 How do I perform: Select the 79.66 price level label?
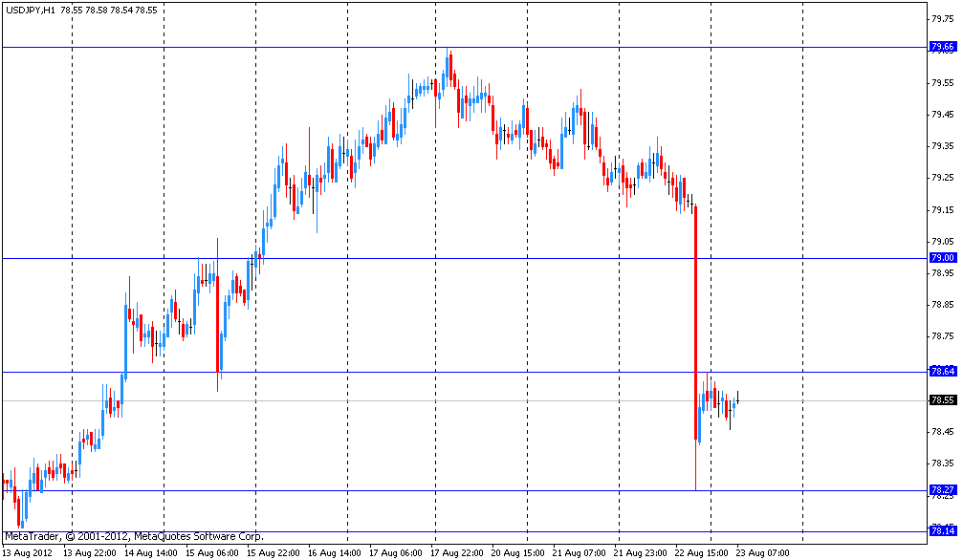point(941,47)
